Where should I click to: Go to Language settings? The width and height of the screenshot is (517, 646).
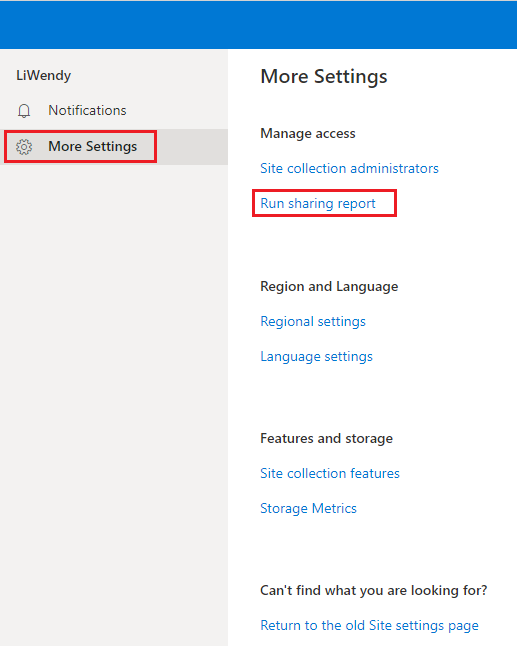point(316,356)
